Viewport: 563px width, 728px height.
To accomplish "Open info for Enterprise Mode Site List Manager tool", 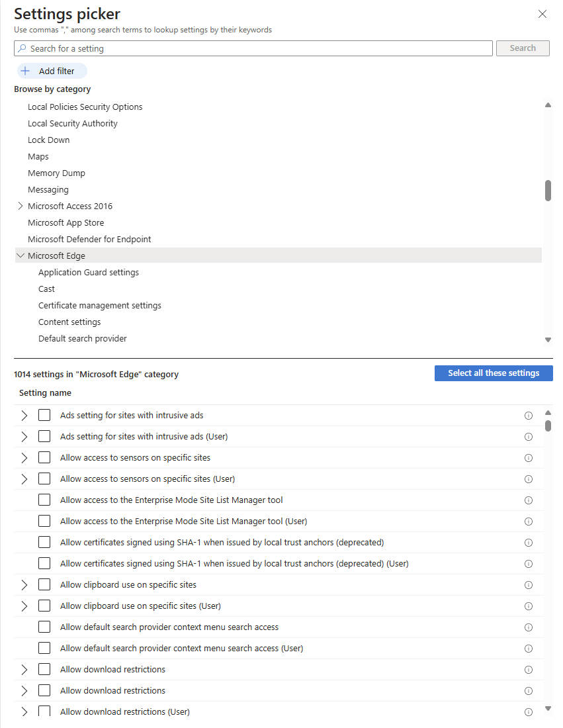I will 529,500.
